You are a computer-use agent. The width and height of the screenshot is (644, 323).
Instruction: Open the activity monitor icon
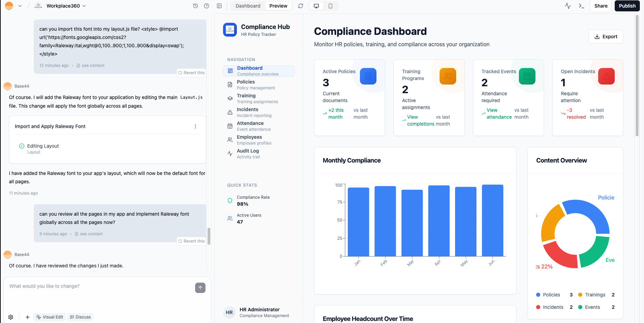568,6
